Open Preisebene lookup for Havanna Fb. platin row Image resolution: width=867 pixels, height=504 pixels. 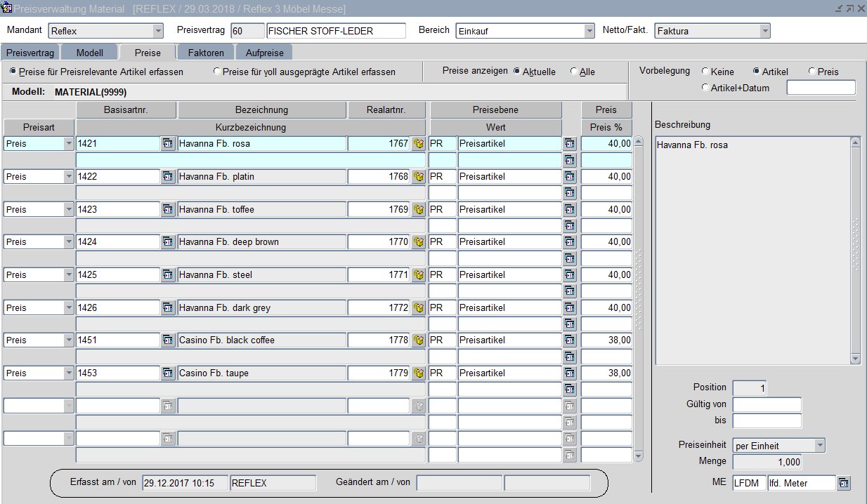pos(569,177)
